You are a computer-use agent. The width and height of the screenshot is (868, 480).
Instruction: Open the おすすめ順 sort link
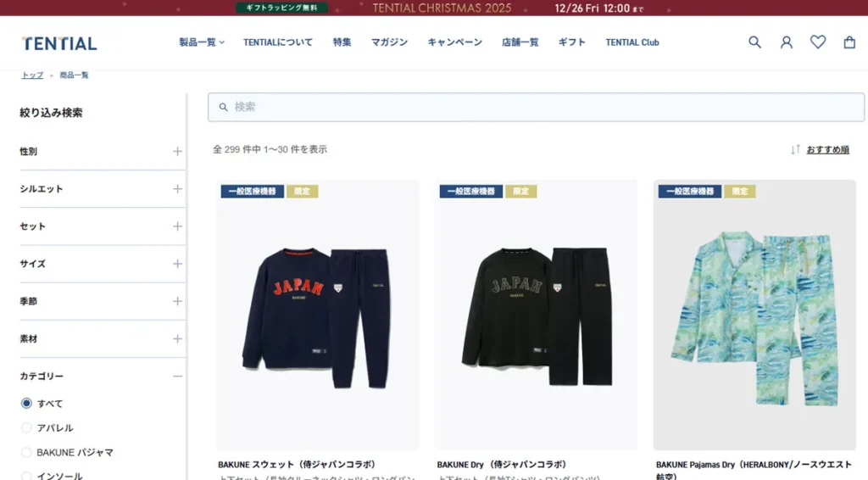coord(827,149)
